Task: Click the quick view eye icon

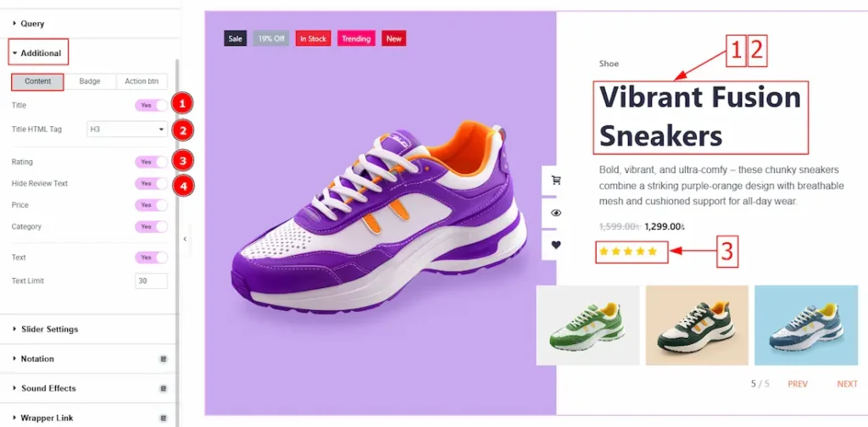Action: coord(556,213)
